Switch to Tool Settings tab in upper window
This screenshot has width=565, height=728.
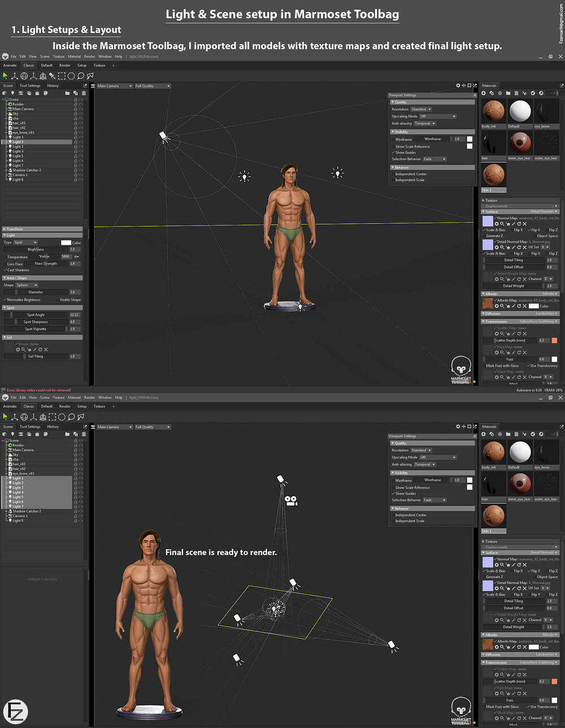(30, 86)
